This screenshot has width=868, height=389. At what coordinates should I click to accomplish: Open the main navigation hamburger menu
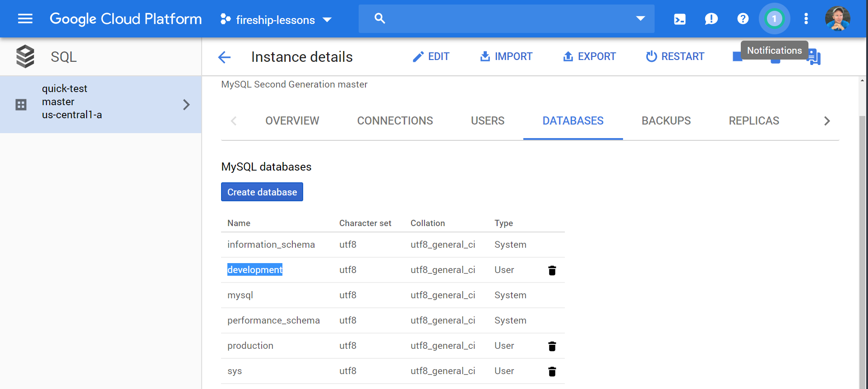point(25,19)
